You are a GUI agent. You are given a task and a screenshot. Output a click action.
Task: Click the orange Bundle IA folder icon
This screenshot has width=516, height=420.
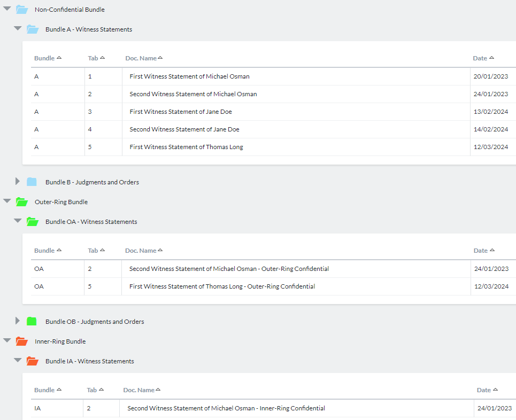point(33,361)
